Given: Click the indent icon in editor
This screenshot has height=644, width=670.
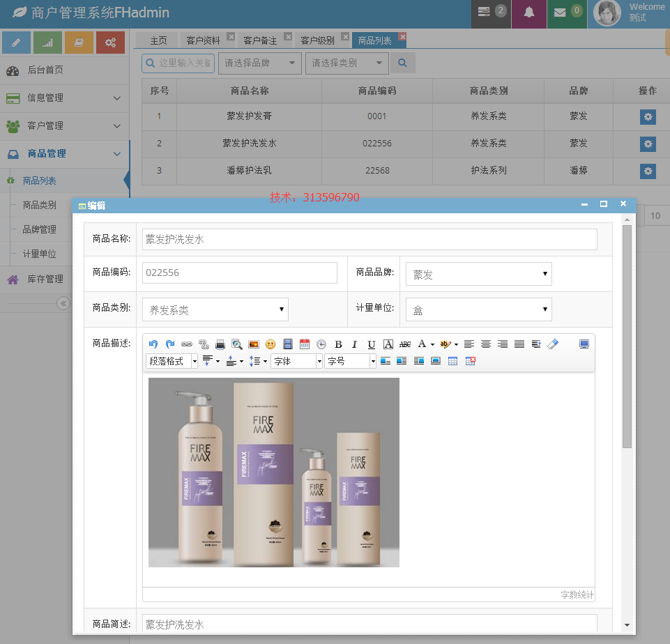Looking at the screenshot, I should pyautogui.click(x=536, y=344).
